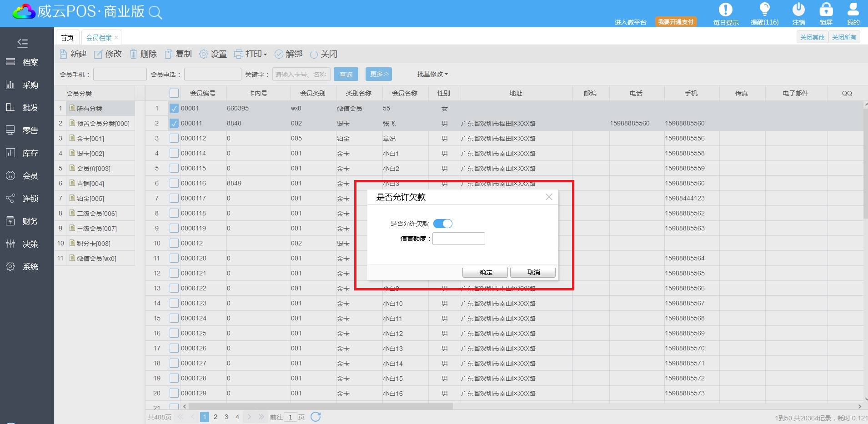The width and height of the screenshot is (868, 424).
Task: Click the 锁屏 lock screen icon
Action: coord(826,10)
